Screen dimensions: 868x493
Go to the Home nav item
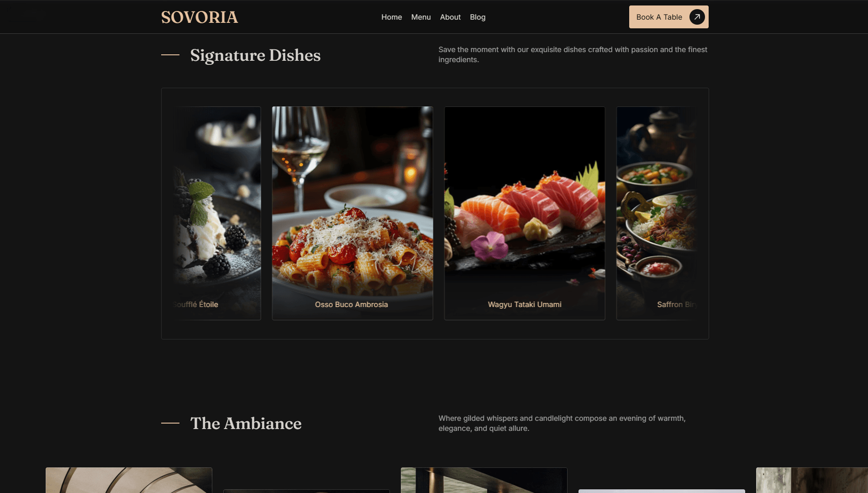(392, 17)
